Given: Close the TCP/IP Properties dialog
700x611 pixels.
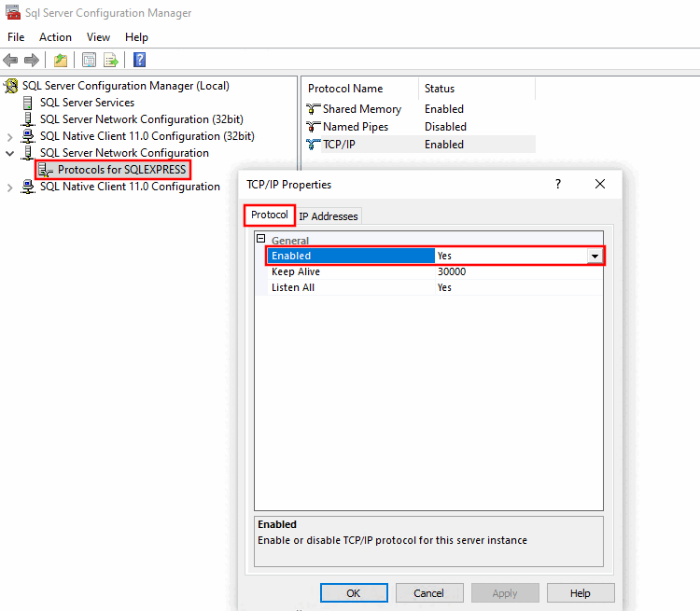Looking at the screenshot, I should pyautogui.click(x=600, y=184).
